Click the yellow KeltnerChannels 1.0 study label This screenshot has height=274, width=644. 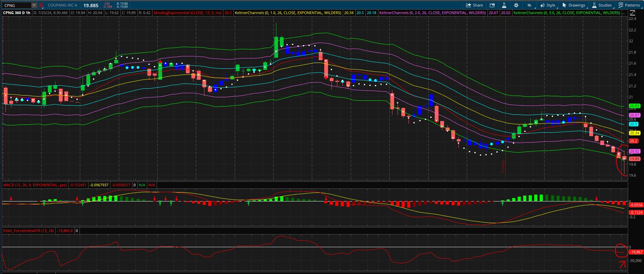pyautogui.click(x=288, y=13)
